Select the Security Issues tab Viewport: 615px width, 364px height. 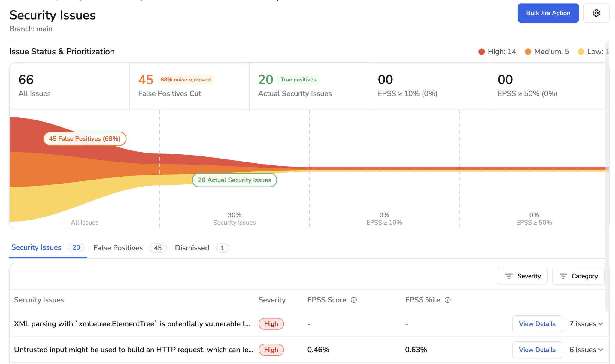click(x=36, y=247)
